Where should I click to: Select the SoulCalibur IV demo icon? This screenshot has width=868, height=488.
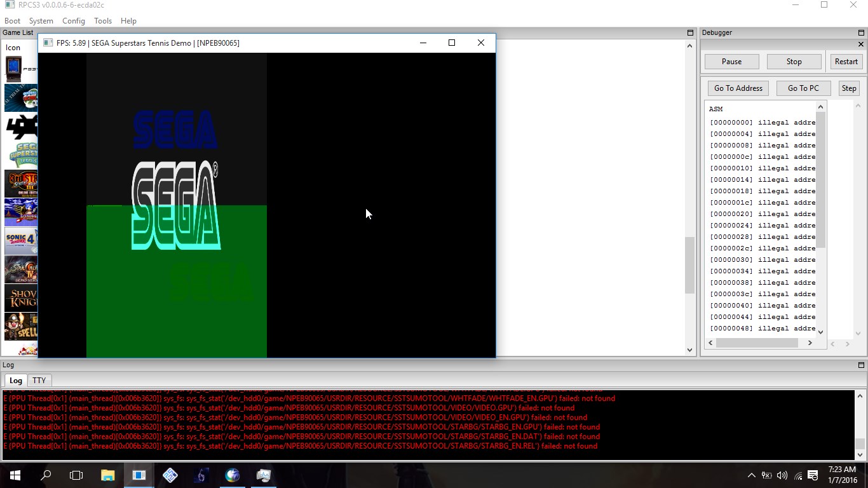pyautogui.click(x=21, y=269)
